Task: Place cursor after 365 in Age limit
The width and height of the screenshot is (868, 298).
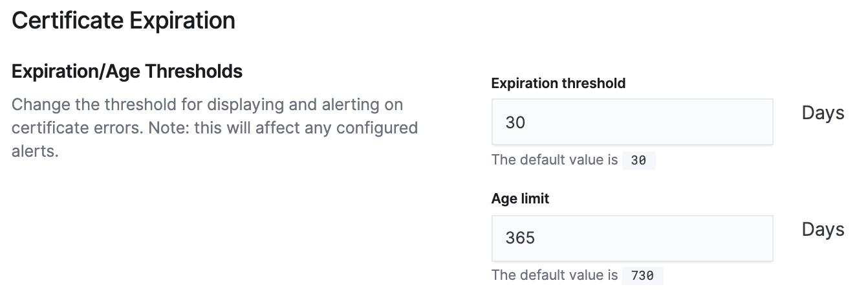Action: pos(537,238)
